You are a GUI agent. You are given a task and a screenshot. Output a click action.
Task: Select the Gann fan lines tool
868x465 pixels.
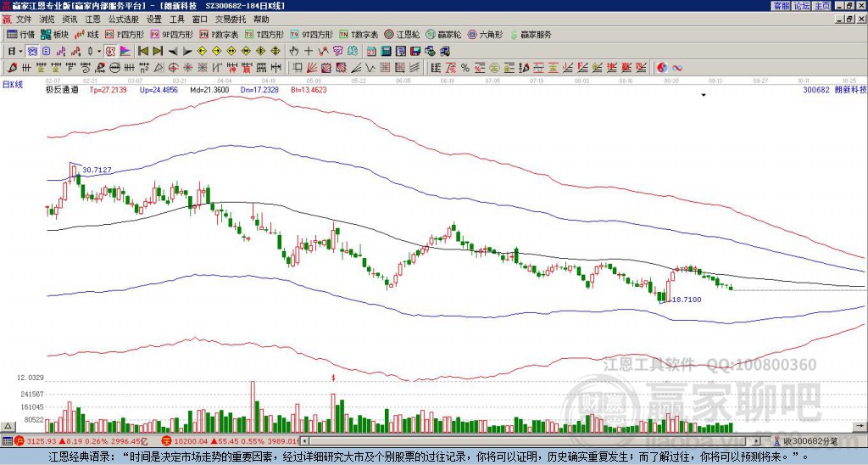[312, 68]
